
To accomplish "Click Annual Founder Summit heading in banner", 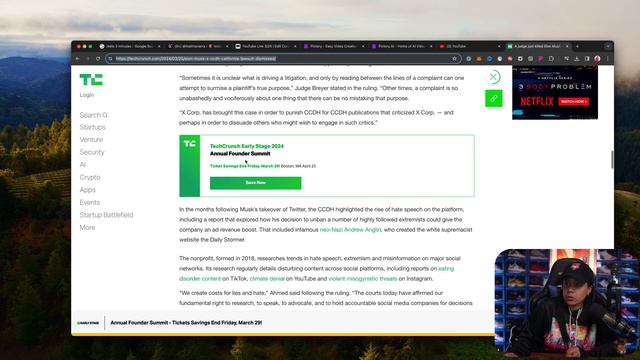I will pos(240,154).
